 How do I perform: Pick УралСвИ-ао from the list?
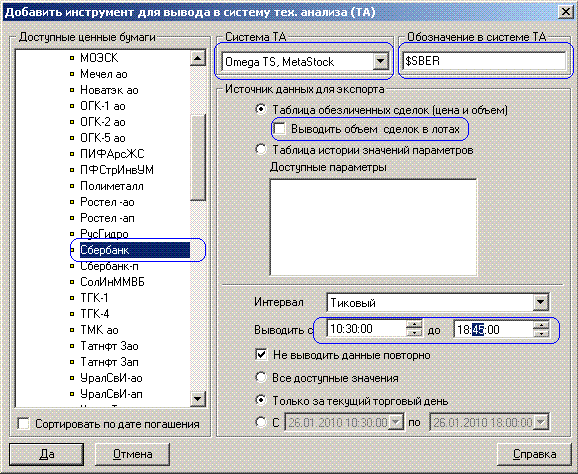coord(111,378)
